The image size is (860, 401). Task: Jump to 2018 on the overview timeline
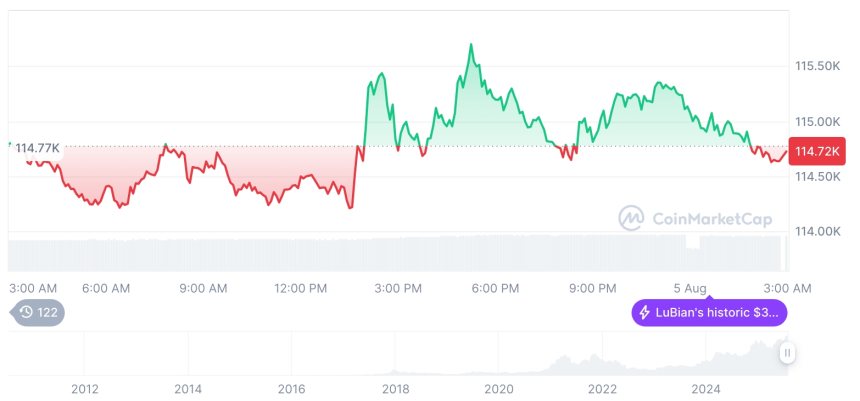click(x=395, y=388)
